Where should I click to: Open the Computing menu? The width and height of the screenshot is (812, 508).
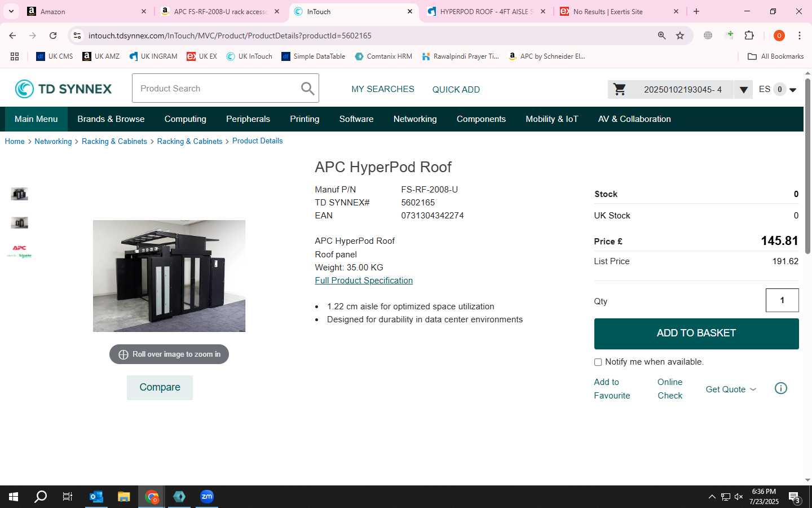[186, 119]
